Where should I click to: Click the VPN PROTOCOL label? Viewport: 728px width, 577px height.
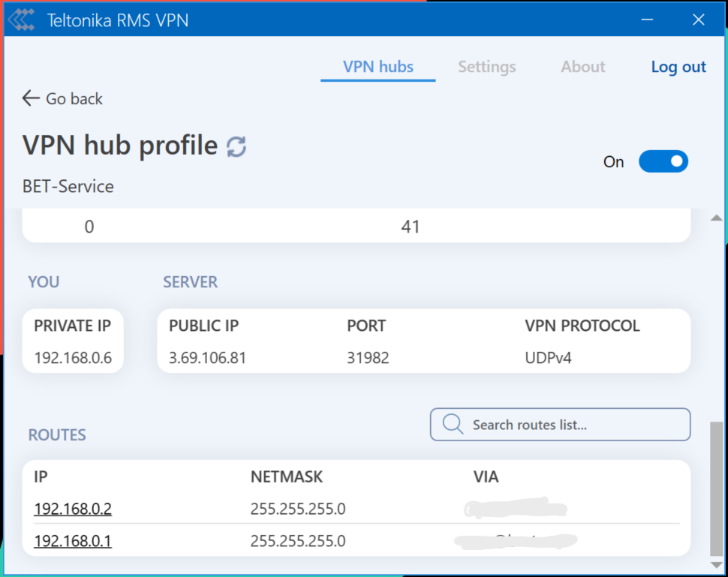coord(582,326)
